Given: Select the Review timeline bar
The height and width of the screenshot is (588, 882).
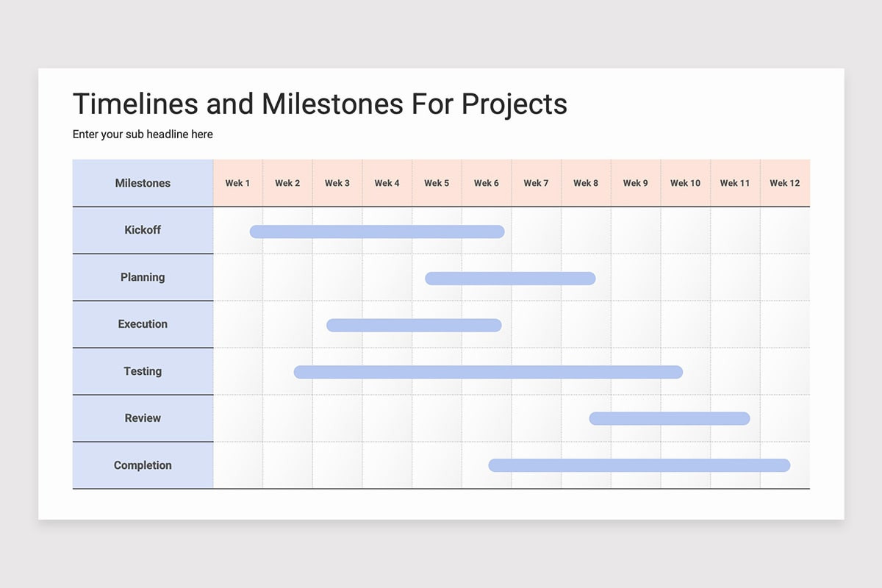Looking at the screenshot, I should (670, 419).
